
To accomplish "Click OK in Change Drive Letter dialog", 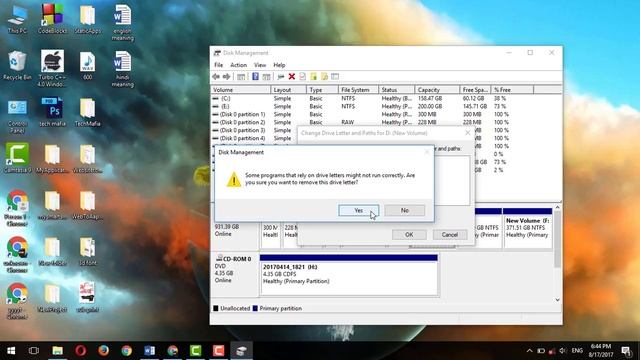I will coord(409,235).
